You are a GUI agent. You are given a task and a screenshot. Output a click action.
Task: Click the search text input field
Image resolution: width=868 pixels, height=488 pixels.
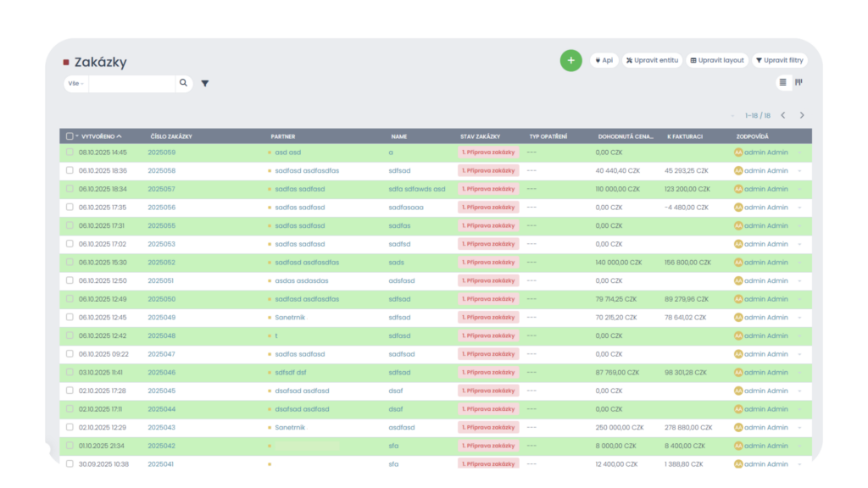click(131, 84)
